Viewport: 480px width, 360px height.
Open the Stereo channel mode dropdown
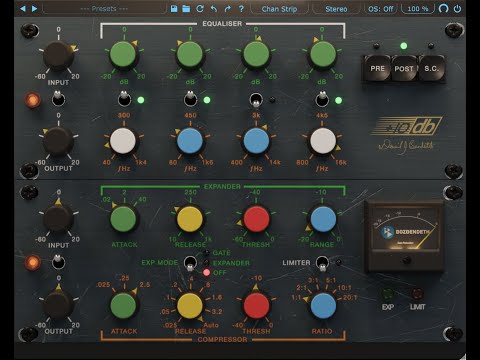[336, 9]
